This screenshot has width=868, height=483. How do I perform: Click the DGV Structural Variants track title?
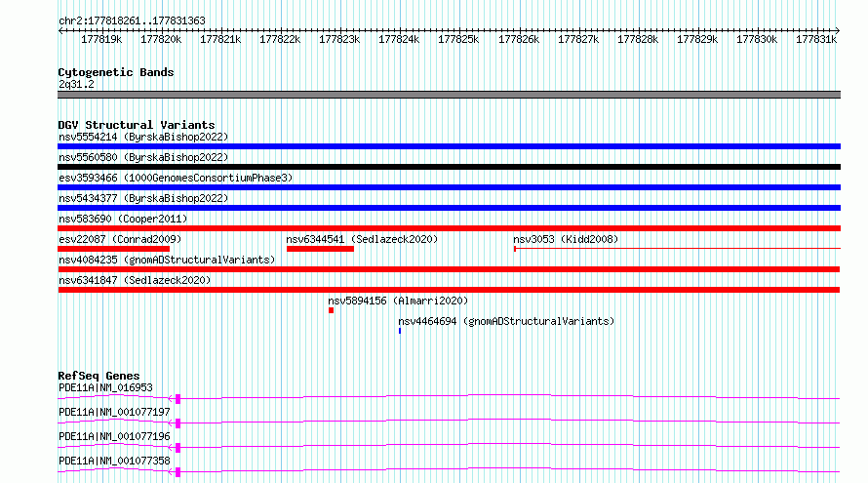[x=137, y=125]
